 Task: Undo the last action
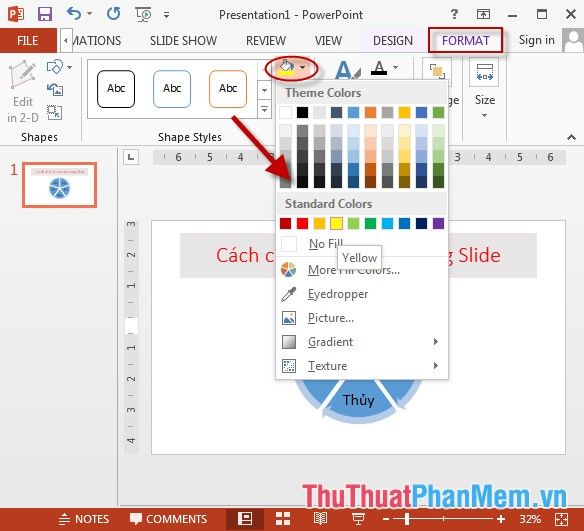(x=74, y=14)
